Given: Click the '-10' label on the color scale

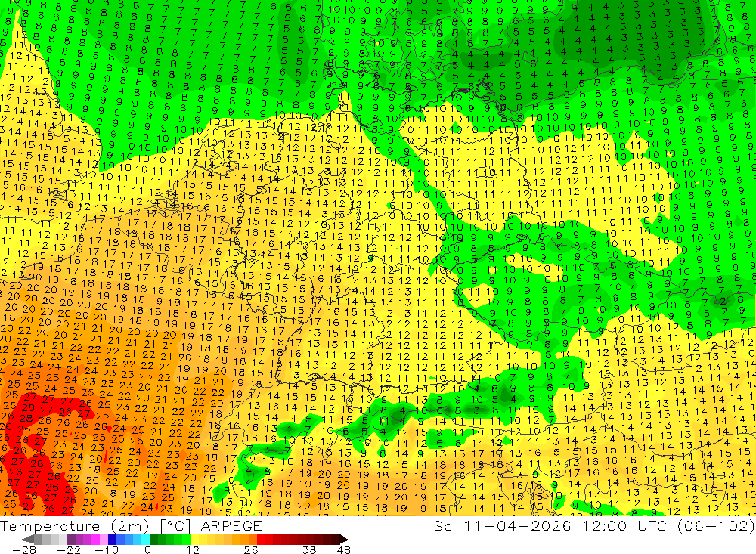Looking at the screenshot, I should pyautogui.click(x=105, y=549).
